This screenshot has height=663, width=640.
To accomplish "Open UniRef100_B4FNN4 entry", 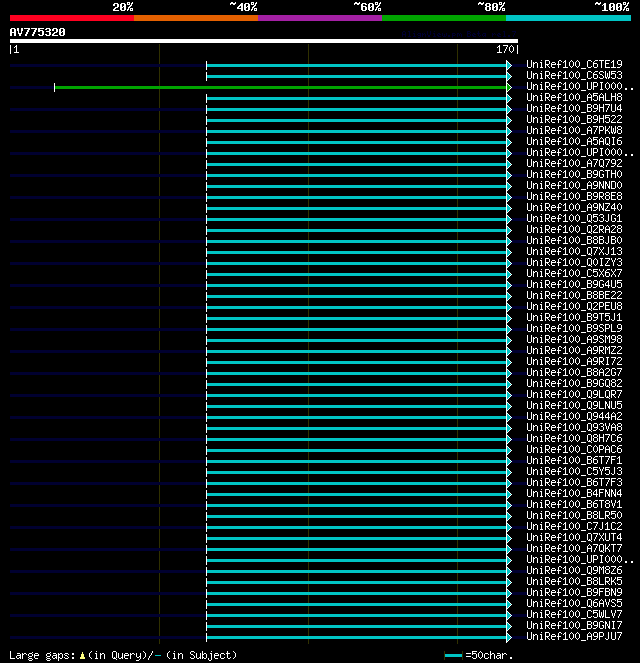I will coord(574,493).
